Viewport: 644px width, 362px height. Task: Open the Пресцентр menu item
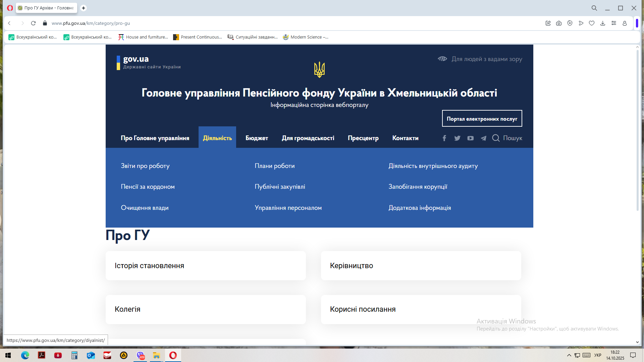363,138
